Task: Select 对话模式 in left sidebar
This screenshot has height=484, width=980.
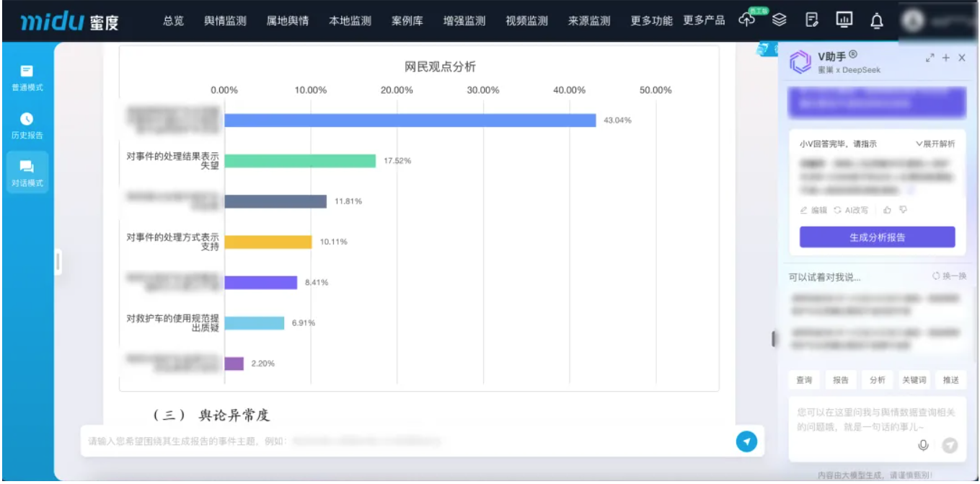Action: click(26, 172)
